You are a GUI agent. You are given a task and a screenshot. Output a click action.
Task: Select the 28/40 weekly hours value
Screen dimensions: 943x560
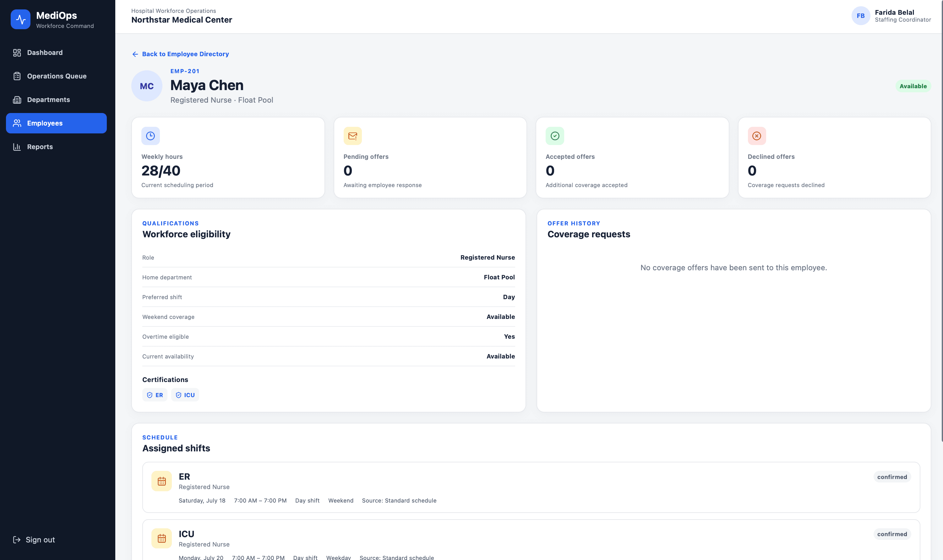(x=161, y=170)
